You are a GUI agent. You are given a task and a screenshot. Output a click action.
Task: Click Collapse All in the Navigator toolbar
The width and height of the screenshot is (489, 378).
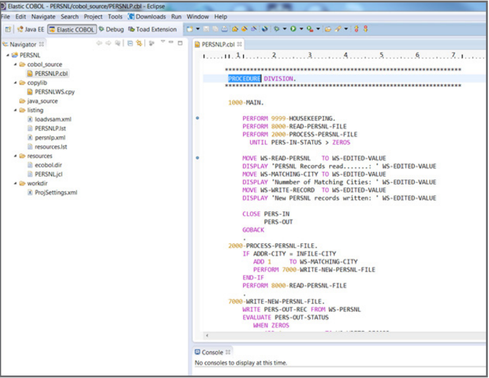click(130, 43)
